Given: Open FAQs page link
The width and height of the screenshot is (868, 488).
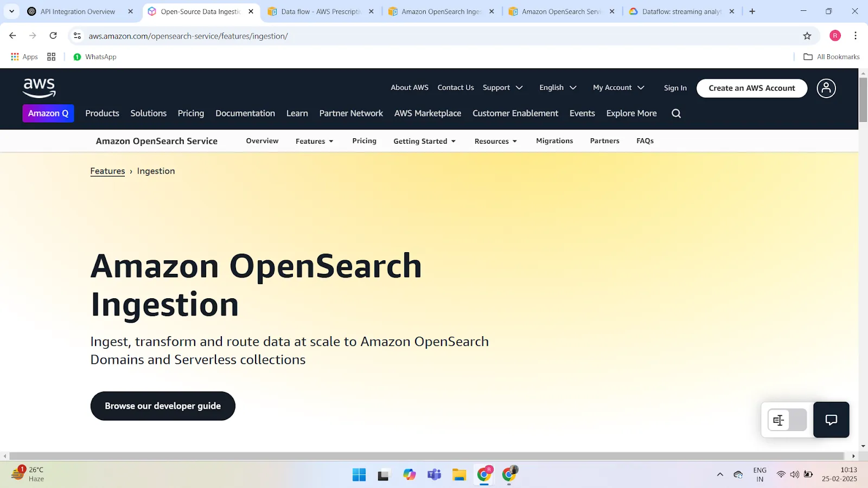Looking at the screenshot, I should [x=645, y=141].
